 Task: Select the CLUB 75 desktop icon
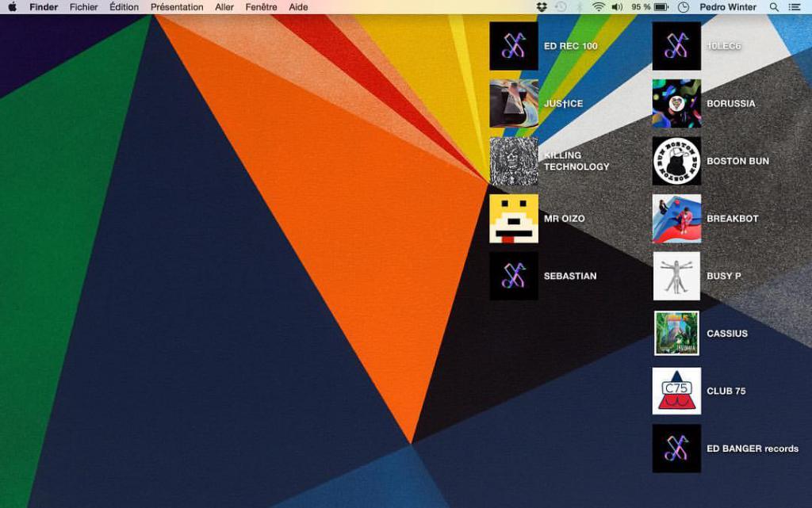(676, 391)
